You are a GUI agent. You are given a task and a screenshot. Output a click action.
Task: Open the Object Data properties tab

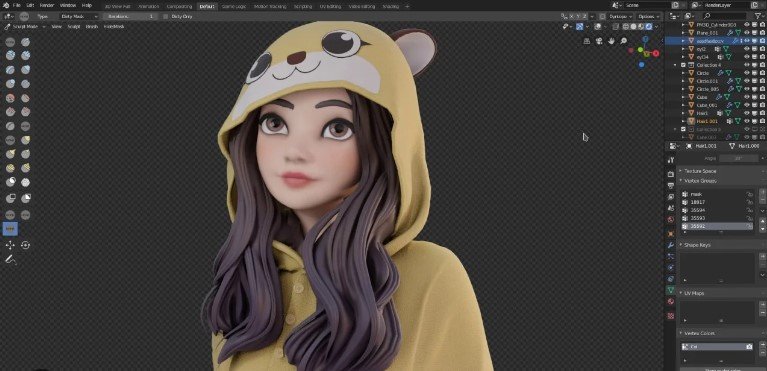pyautogui.click(x=671, y=290)
